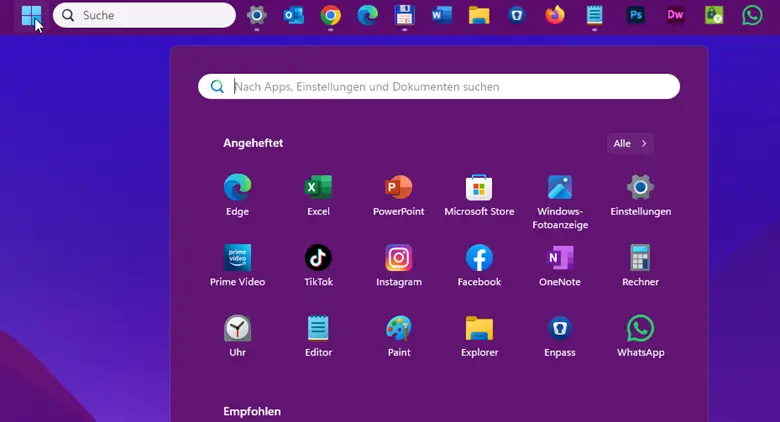Click the Windows Start button
This screenshot has height=422, width=780.
31,15
